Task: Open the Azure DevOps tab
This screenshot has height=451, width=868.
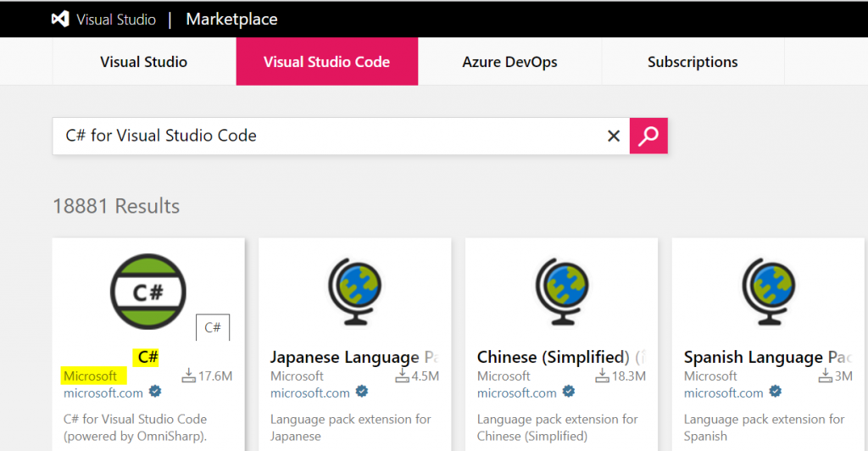Action: tap(509, 61)
